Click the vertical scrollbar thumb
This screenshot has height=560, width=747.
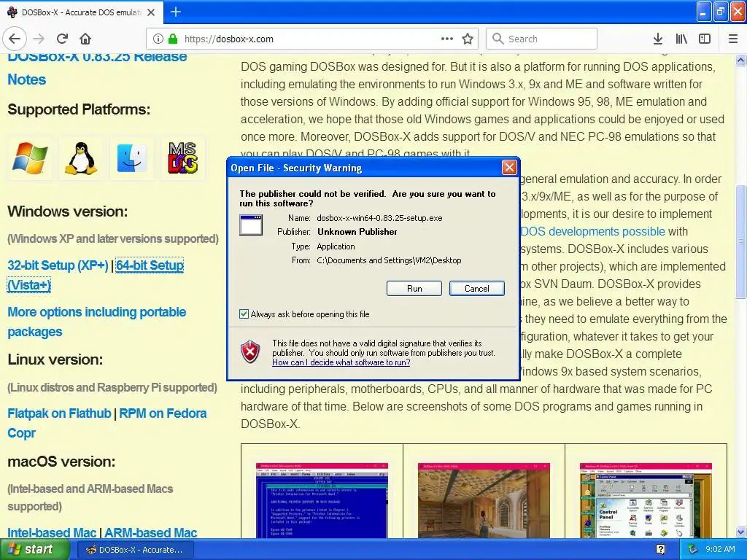click(740, 242)
